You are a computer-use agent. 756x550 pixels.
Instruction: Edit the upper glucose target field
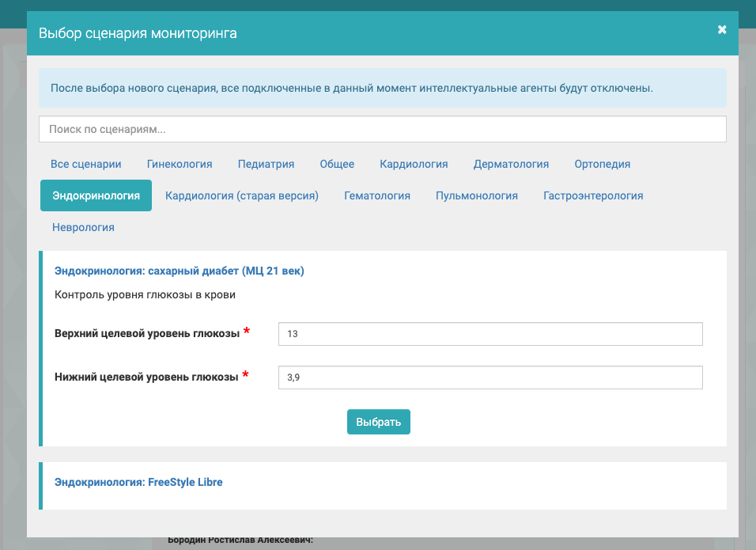(x=490, y=334)
